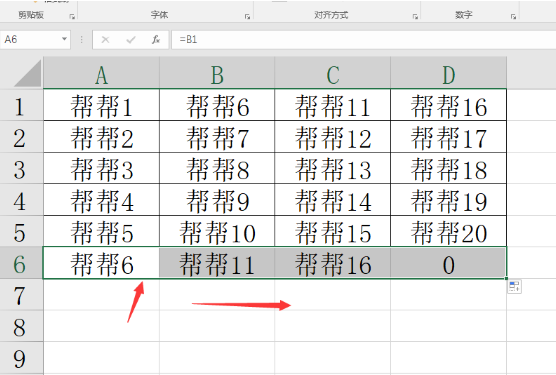The width and height of the screenshot is (556, 375).
Task: Click cell C4 containing 帮帮14
Action: coord(333,200)
